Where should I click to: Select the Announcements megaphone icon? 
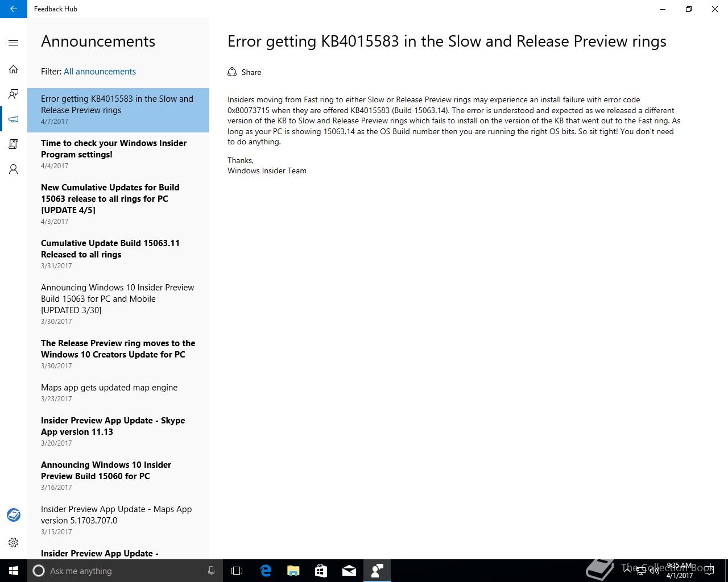[14, 119]
